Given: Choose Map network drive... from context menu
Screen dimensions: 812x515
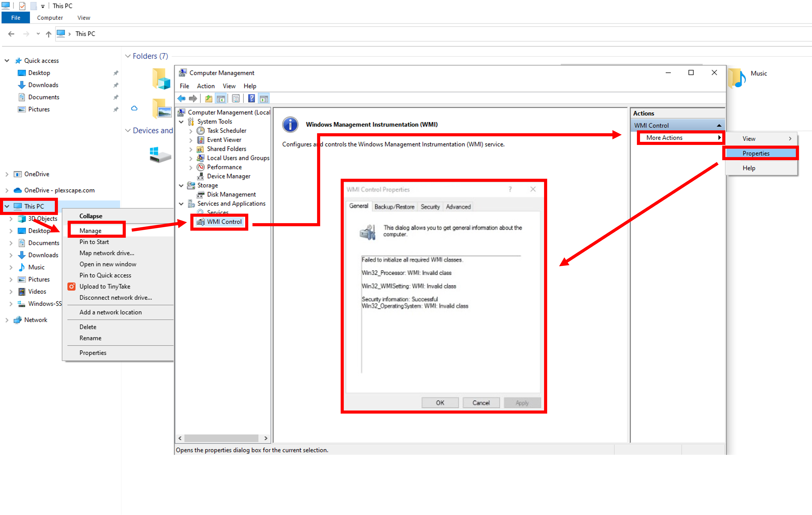Looking at the screenshot, I should pyautogui.click(x=107, y=253).
